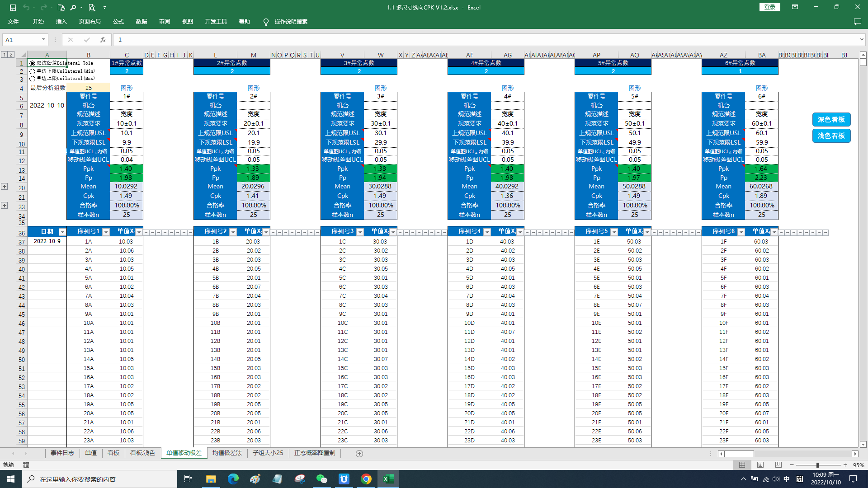Click the Undo arrow icon
The image size is (868, 488).
(x=26, y=7)
